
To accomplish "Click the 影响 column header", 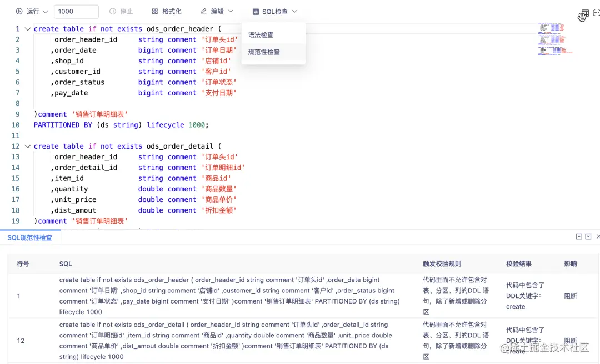I will click(571, 264).
